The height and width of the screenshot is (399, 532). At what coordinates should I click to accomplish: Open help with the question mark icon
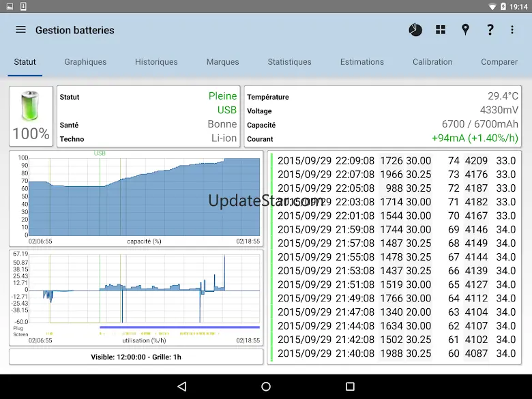(490, 30)
